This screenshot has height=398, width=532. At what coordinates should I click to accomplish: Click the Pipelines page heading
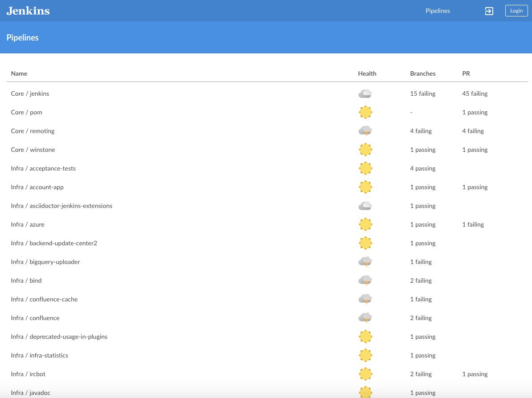22,38
